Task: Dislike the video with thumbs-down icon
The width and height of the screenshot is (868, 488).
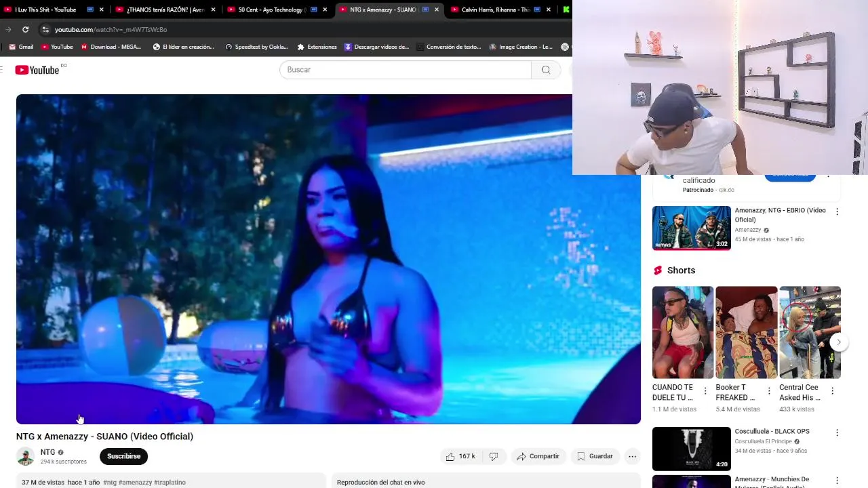Action: [x=494, y=456]
